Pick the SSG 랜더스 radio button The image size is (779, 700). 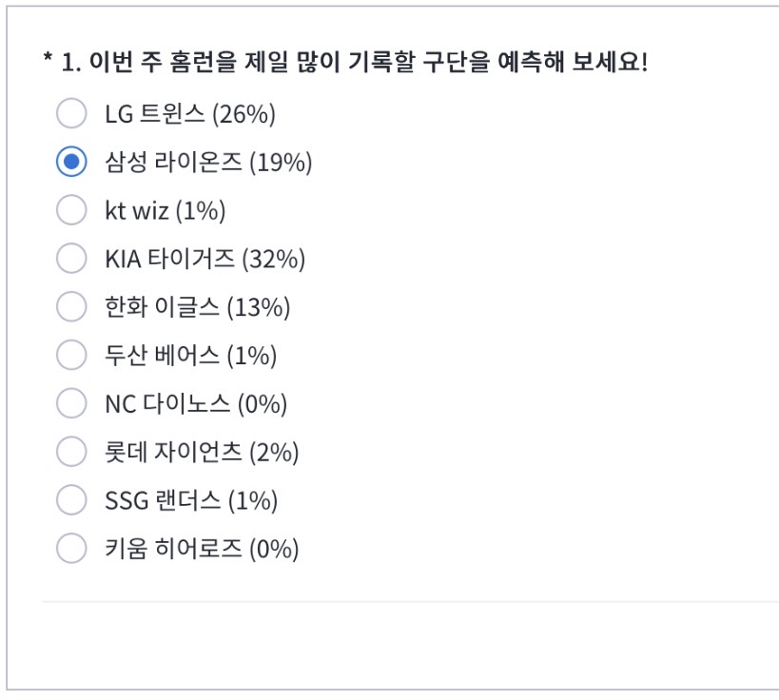coord(71,499)
